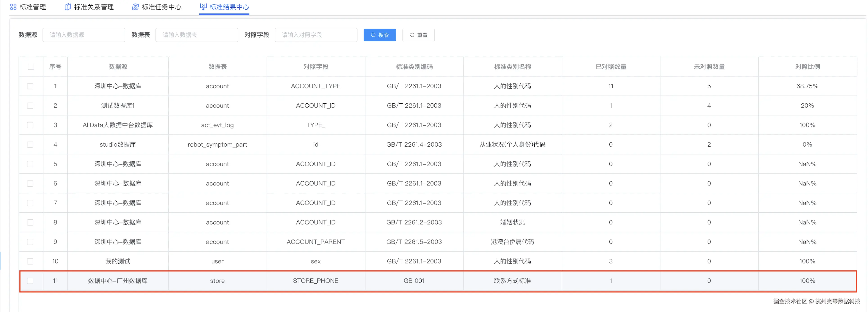Click the 序号 column header
The width and height of the screenshot is (868, 312).
[55, 67]
